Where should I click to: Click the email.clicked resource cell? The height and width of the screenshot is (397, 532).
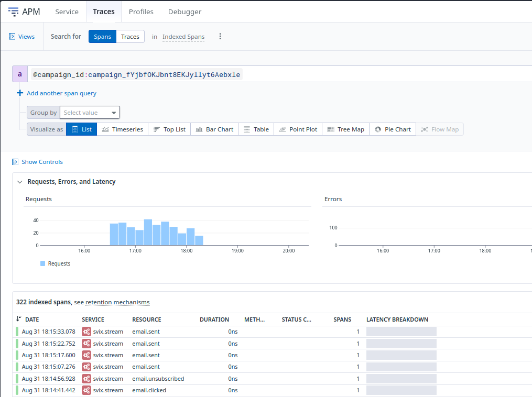click(149, 390)
